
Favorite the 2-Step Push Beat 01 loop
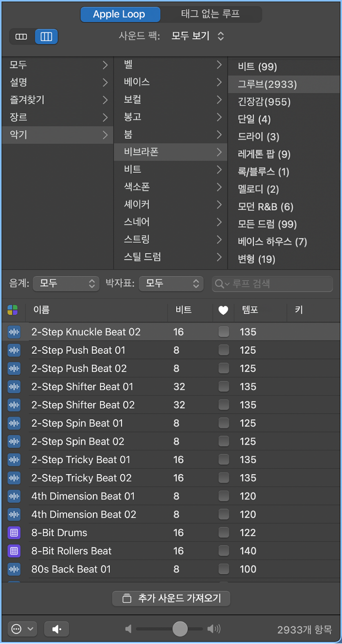click(224, 350)
